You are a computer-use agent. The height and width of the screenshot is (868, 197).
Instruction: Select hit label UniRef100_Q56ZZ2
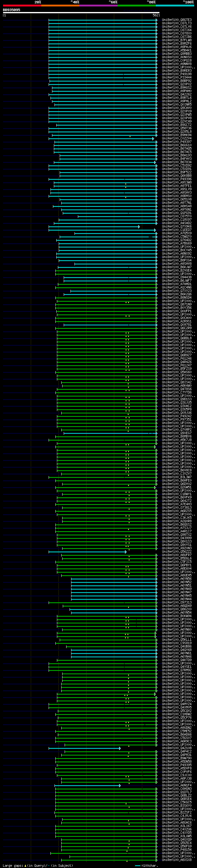tap(177, 552)
